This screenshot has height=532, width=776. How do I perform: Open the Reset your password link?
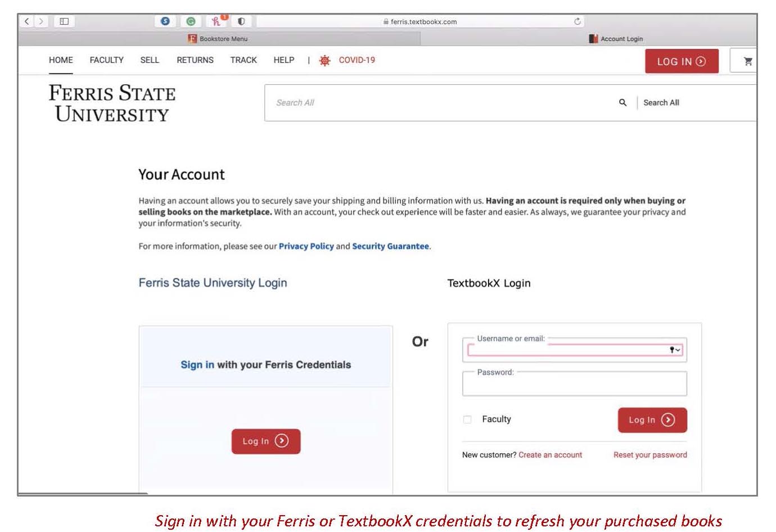tap(650, 455)
